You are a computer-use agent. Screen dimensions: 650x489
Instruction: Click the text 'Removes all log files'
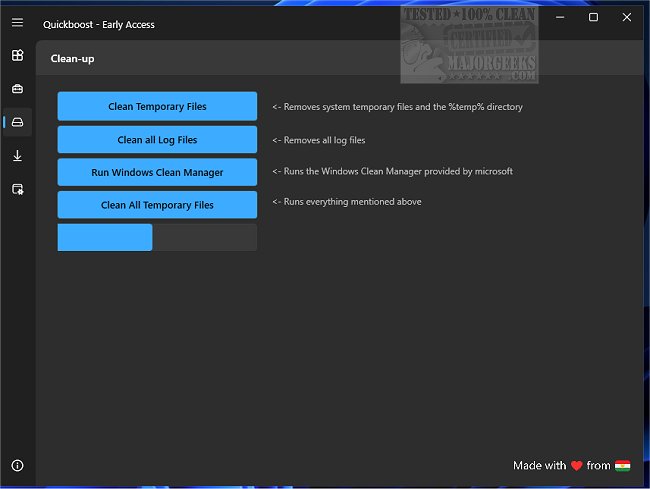[x=325, y=140]
